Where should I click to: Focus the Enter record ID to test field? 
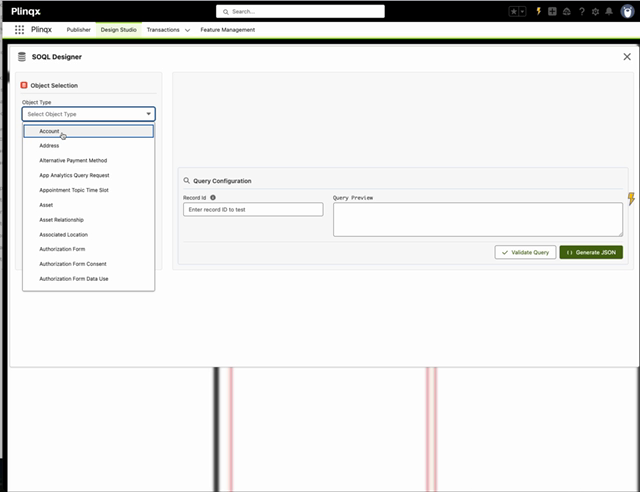[253, 209]
